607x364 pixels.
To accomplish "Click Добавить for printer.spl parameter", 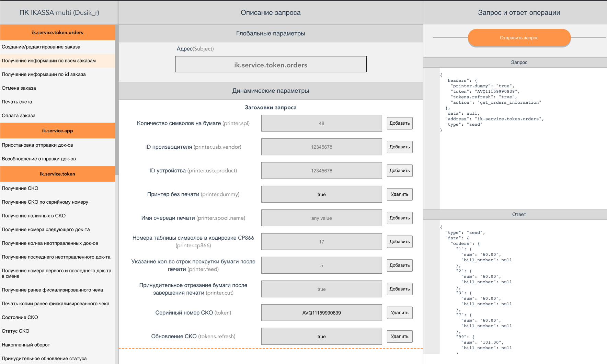I will pyautogui.click(x=399, y=123).
